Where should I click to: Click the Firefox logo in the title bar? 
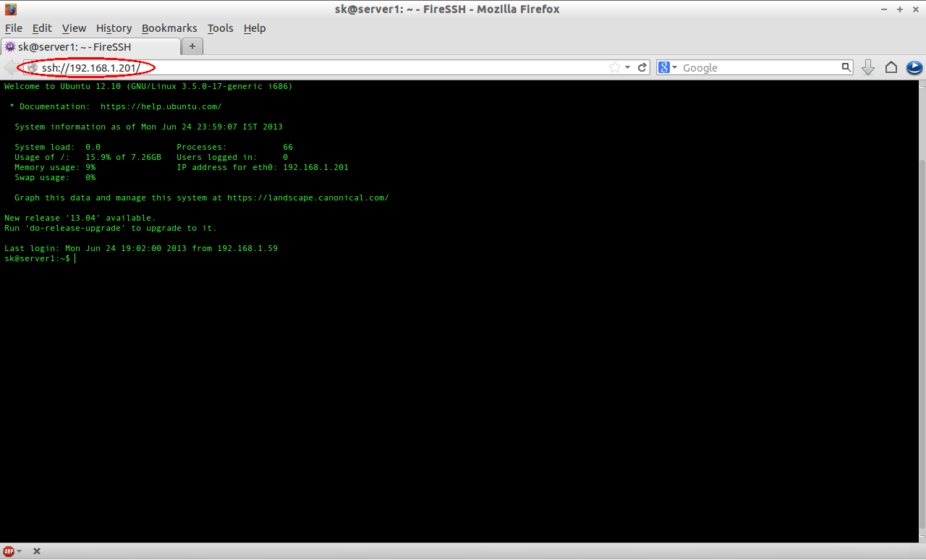pos(10,9)
